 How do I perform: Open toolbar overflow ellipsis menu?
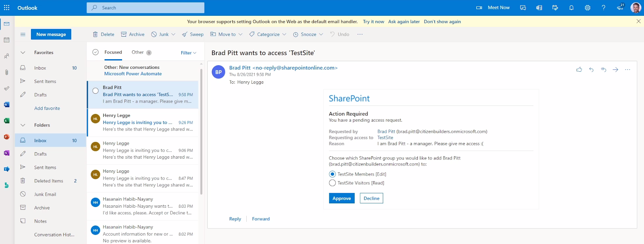tap(360, 34)
